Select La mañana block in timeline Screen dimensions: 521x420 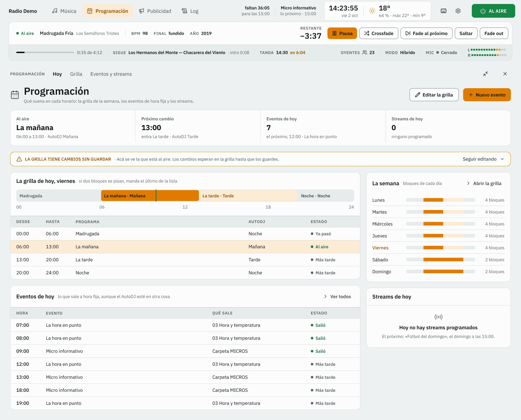pyautogui.click(x=150, y=196)
